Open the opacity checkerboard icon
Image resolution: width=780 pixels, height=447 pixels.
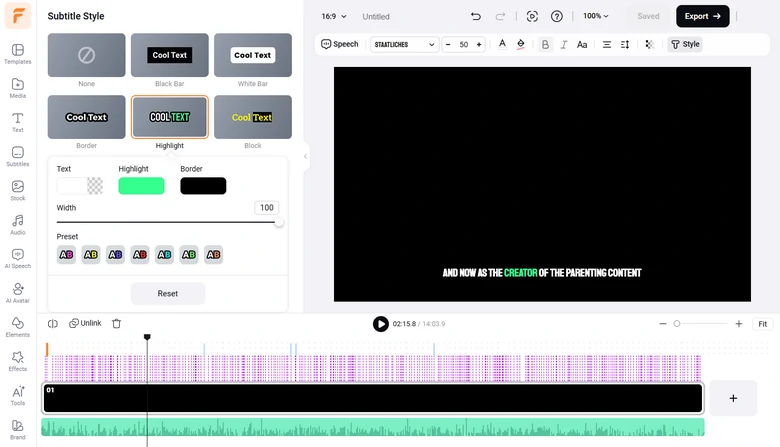[649, 44]
